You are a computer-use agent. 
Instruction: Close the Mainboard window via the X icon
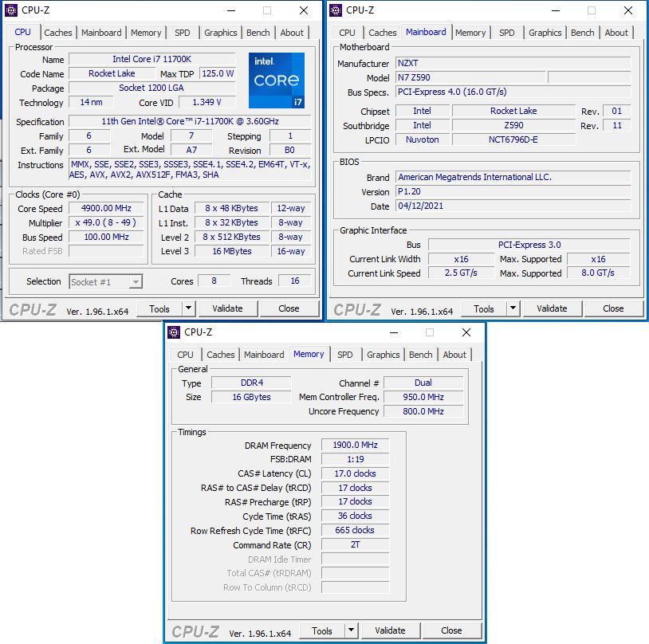click(x=628, y=11)
